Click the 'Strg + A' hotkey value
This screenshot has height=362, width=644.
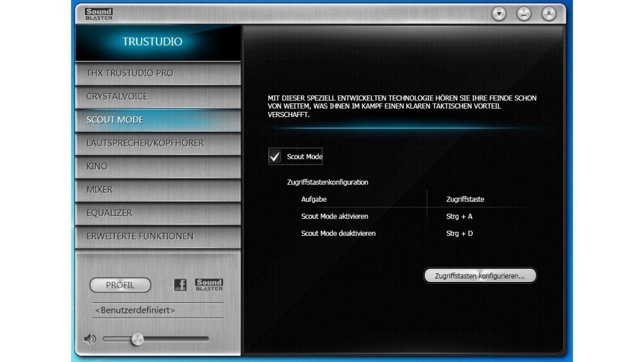(459, 216)
